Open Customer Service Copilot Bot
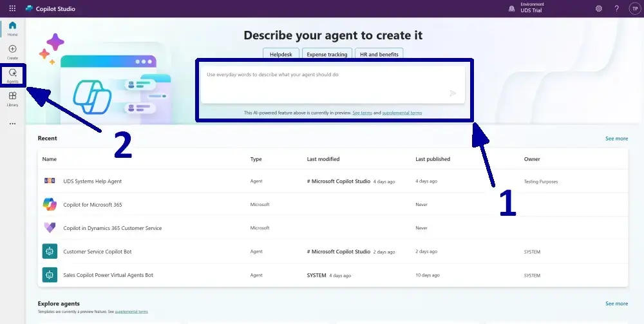 click(x=97, y=251)
